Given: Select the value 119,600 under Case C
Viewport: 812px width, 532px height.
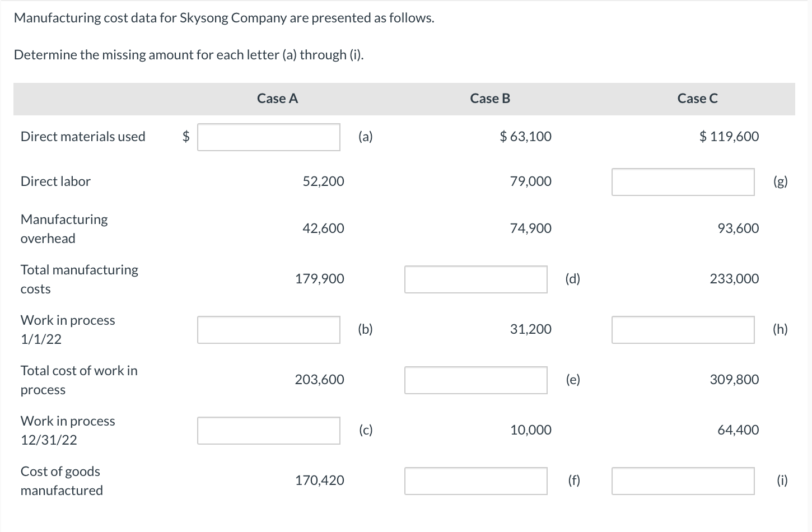Looking at the screenshot, I should 728,136.
